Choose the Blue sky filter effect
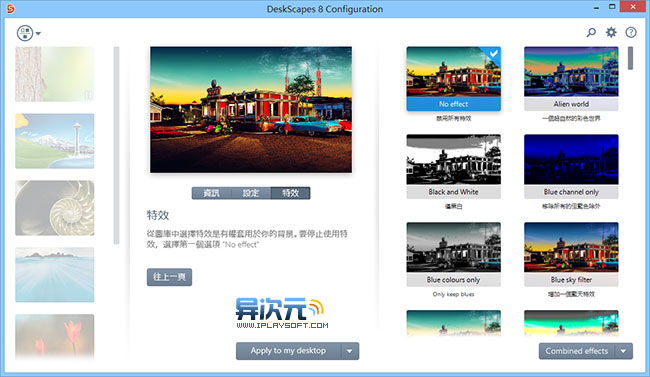This screenshot has height=377, width=650. point(571,254)
